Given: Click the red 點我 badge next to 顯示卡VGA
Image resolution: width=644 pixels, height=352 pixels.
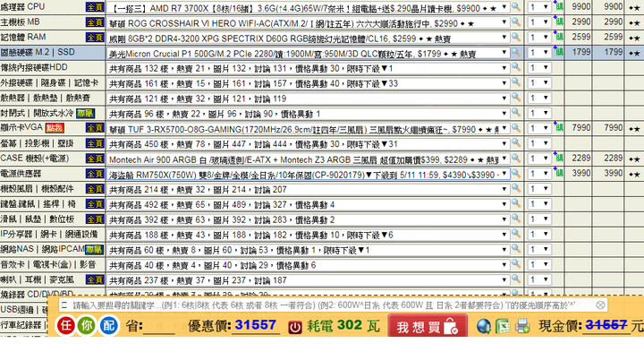Looking at the screenshot, I should [x=55, y=128].
